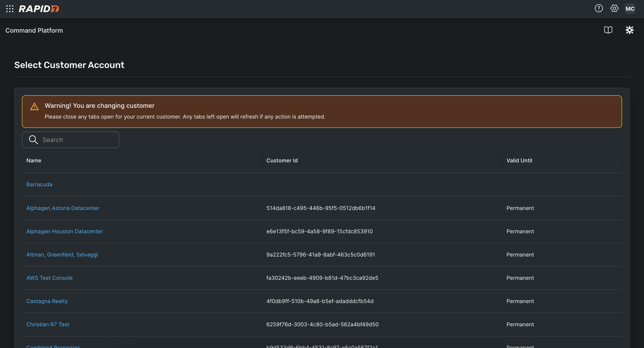Select Altman, Greenfield, Selvaggi account
The height and width of the screenshot is (348, 644).
click(62, 255)
